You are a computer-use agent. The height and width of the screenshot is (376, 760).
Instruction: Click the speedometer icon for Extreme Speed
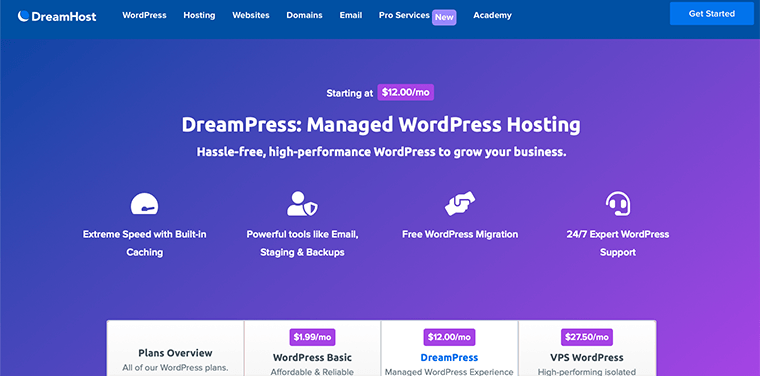(x=144, y=204)
